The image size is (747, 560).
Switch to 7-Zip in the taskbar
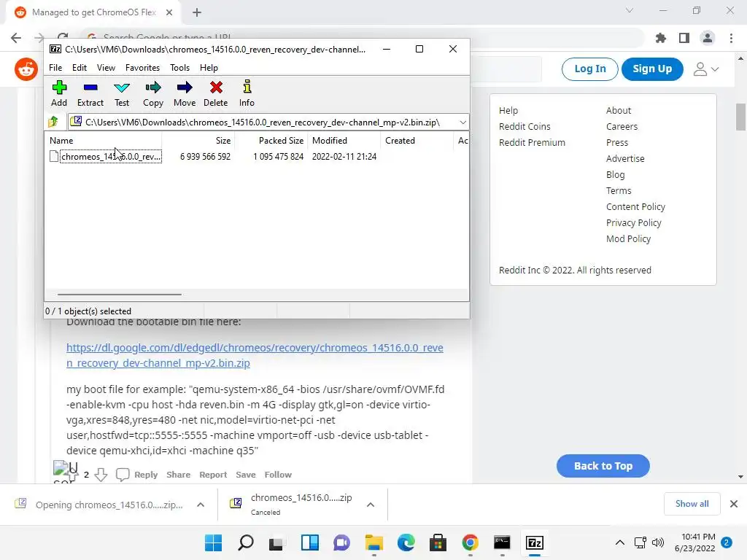pos(535,542)
